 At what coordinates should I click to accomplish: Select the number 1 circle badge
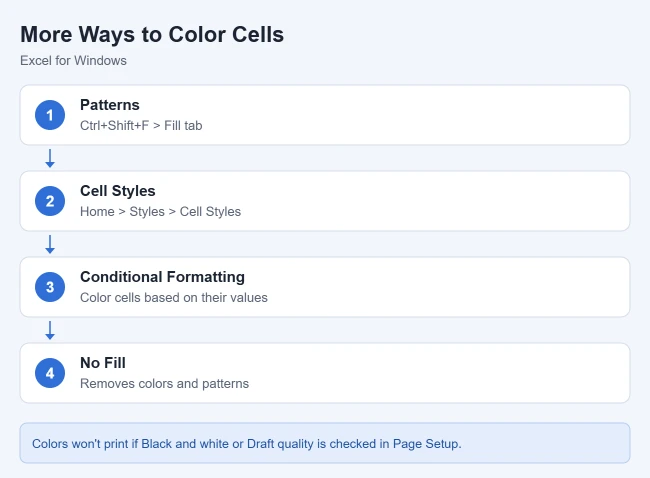pyautogui.click(x=50, y=115)
